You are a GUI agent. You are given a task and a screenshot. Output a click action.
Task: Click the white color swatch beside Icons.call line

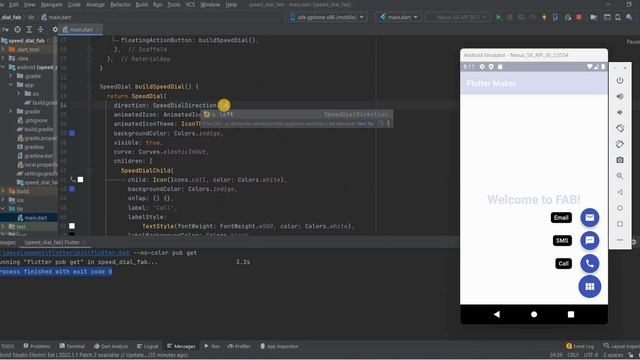pos(80,180)
